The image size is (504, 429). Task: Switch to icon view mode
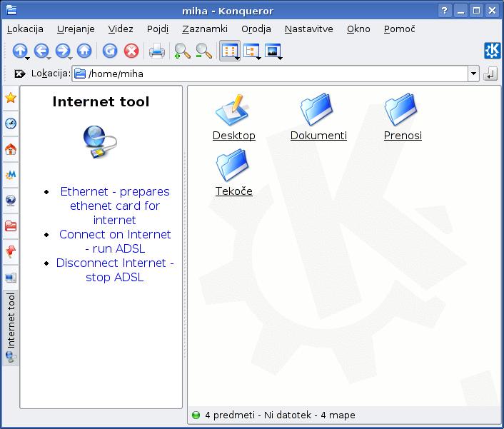point(229,51)
